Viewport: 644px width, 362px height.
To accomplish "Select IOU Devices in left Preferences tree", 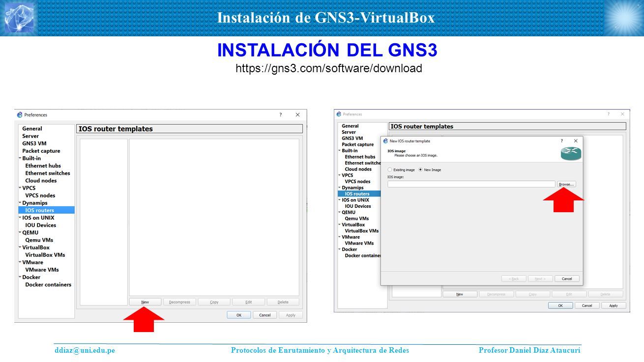I will pos(41,225).
